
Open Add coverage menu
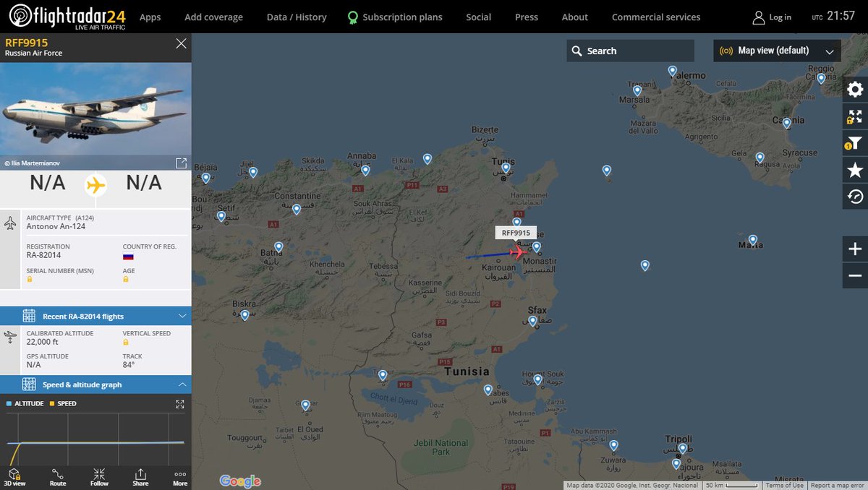[214, 17]
